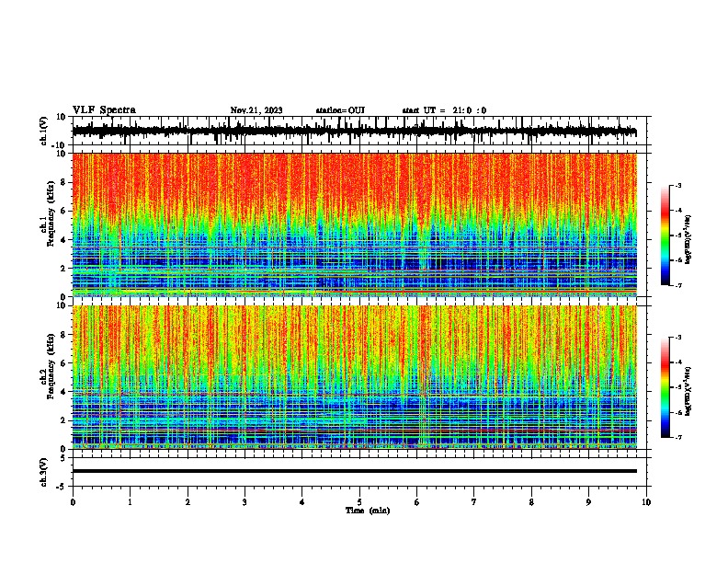Click the ch.1 voltage waveform trace

pyautogui.click(x=354, y=132)
